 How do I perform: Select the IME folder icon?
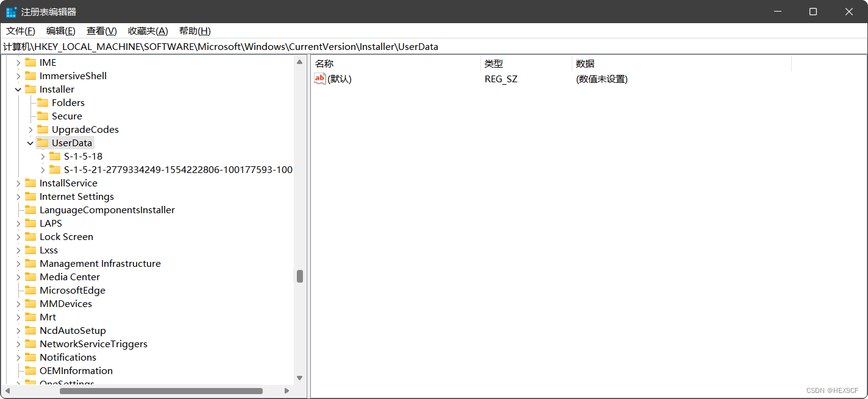point(30,63)
